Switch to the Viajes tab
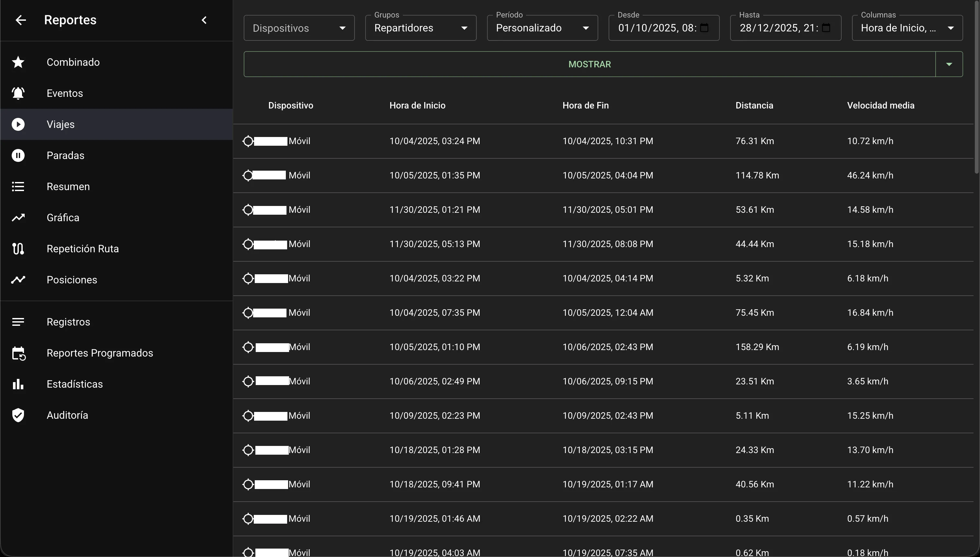The image size is (980, 557). (x=60, y=124)
